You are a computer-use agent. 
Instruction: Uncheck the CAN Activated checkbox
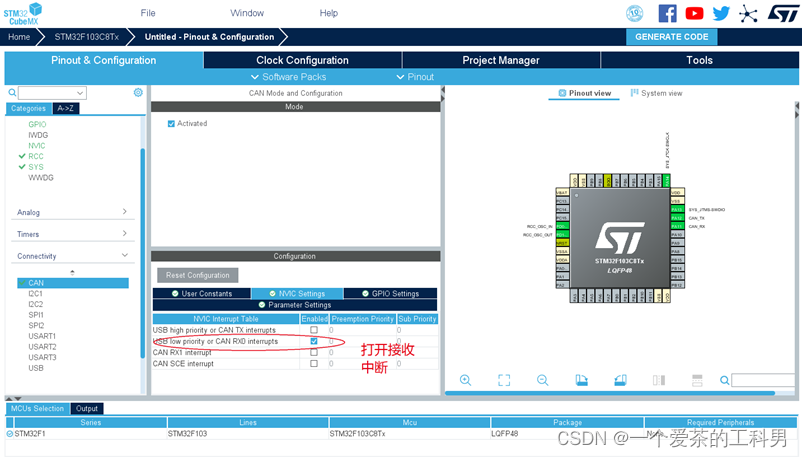171,123
